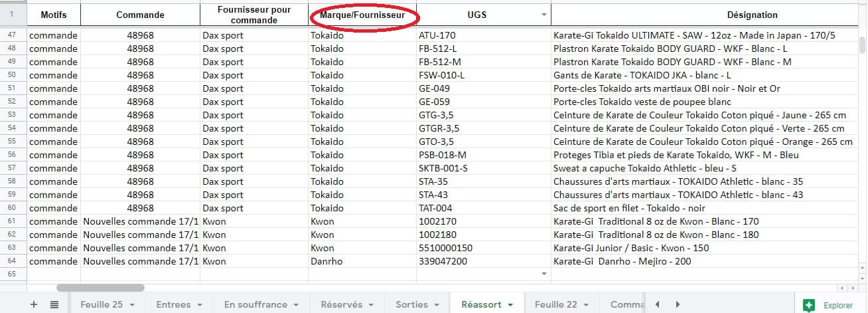
Task: Click Proteges Tibia et pieds designation cell
Action: (x=704, y=155)
